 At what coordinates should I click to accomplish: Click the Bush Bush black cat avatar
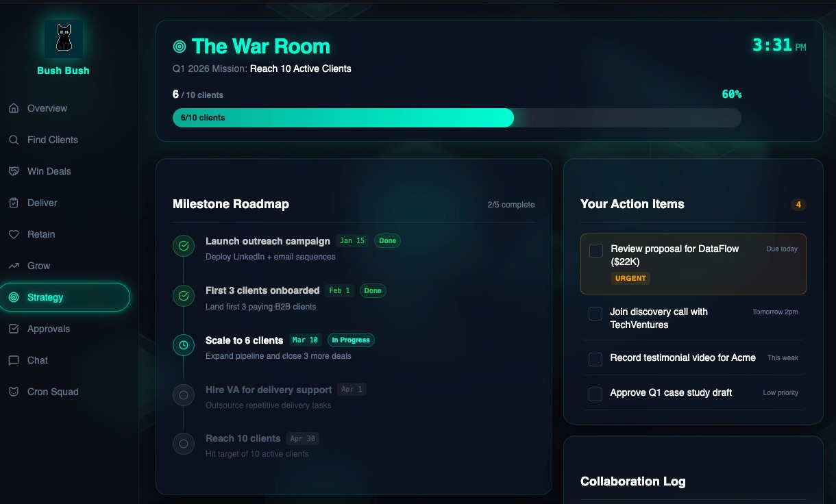click(64, 38)
